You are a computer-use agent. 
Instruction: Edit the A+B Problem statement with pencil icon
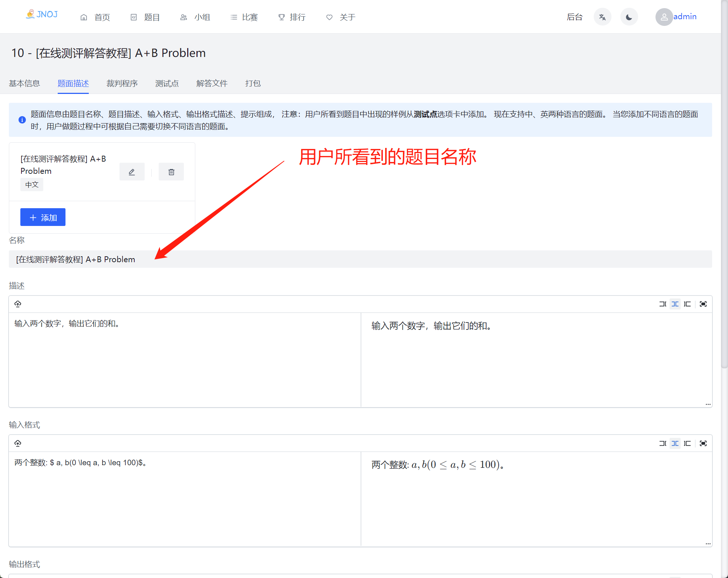point(132,172)
